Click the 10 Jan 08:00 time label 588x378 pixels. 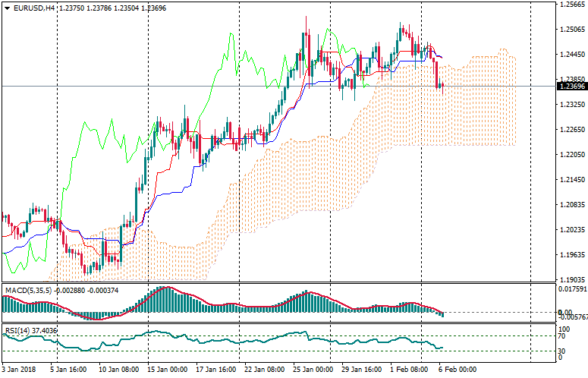tap(118, 370)
